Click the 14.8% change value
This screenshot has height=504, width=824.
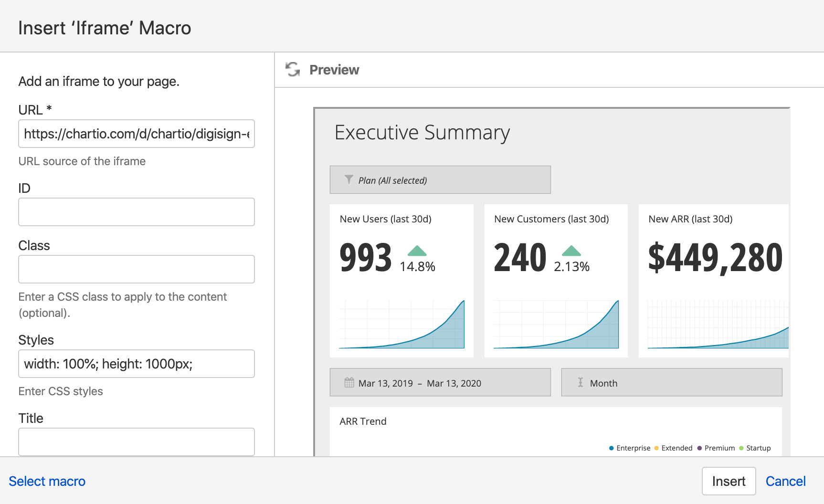point(417,267)
